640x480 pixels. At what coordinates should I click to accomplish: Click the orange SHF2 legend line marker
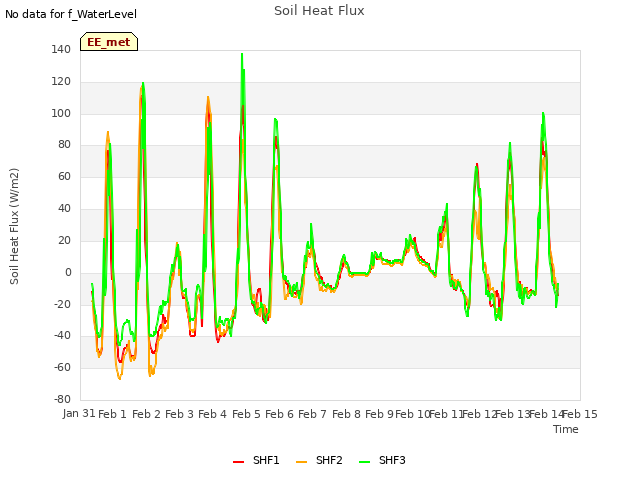click(301, 462)
